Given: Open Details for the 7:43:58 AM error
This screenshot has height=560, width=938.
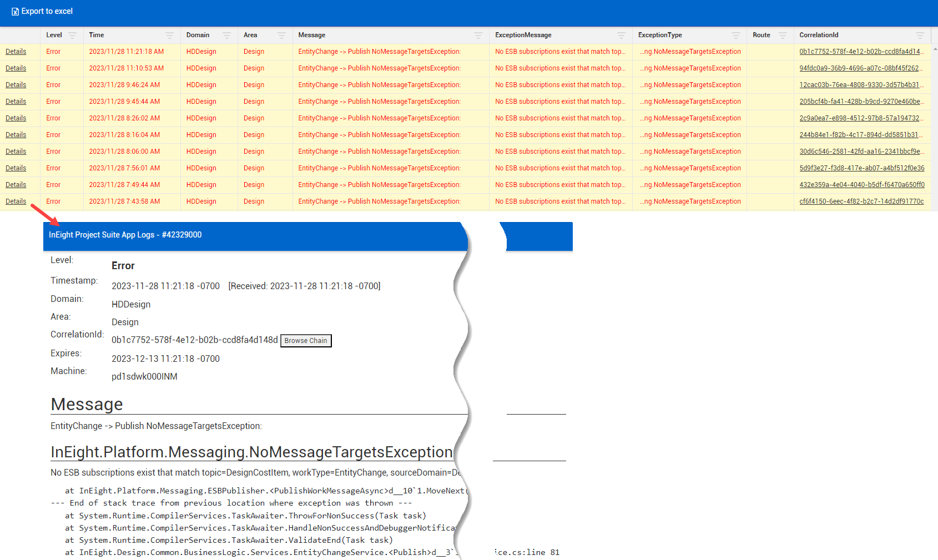Looking at the screenshot, I should point(16,201).
